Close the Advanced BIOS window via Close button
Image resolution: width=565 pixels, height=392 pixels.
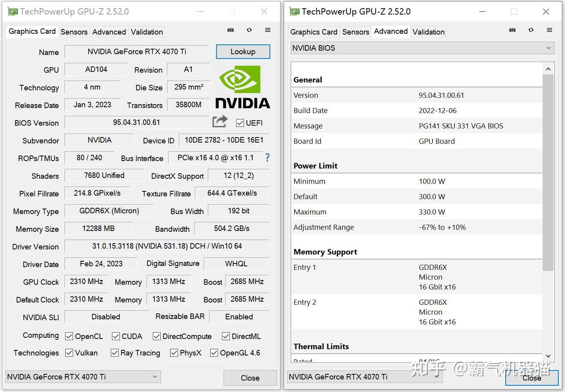tap(532, 378)
